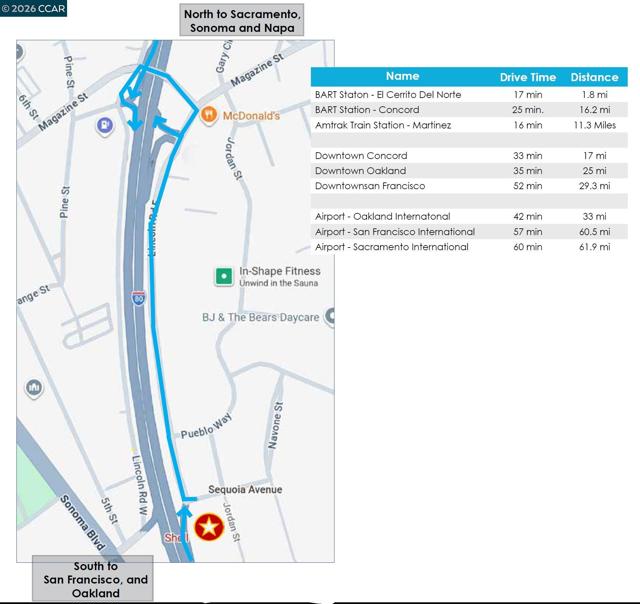Click the Interstate 80 highway shield
Screen dimensions: 640x604
139,298
